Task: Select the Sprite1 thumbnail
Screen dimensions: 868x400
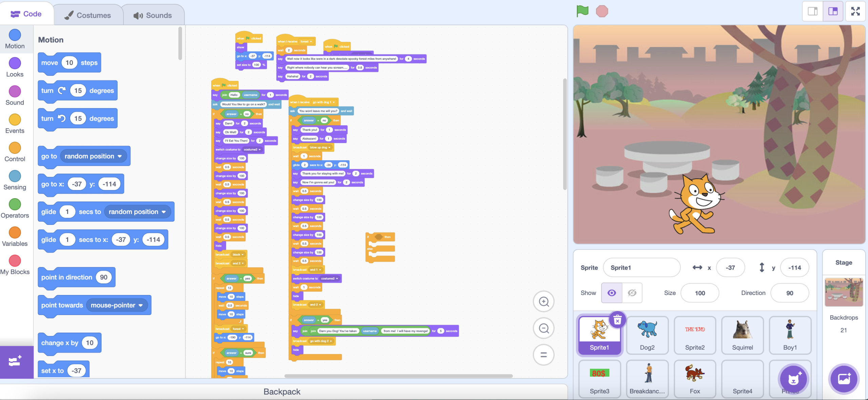Action: coord(599,335)
